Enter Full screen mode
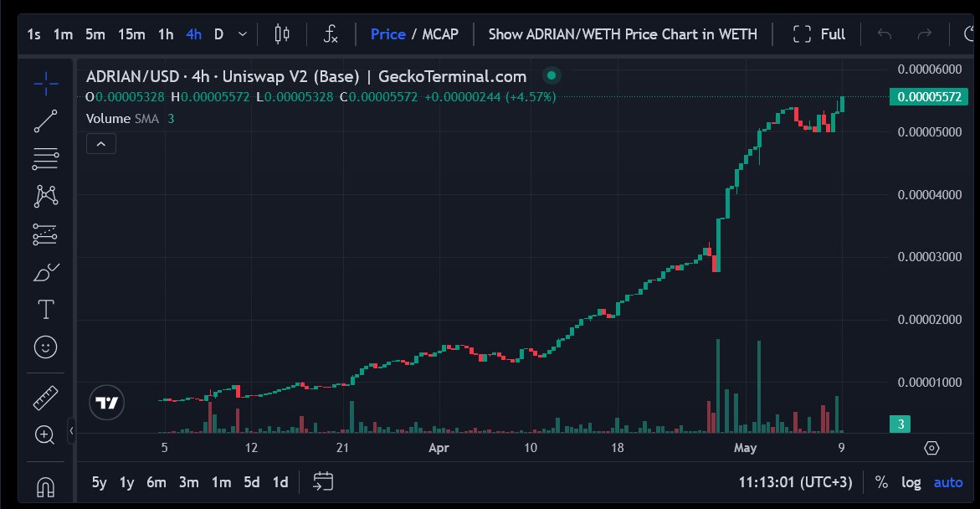Image resolution: width=980 pixels, height=509 pixels. click(819, 34)
